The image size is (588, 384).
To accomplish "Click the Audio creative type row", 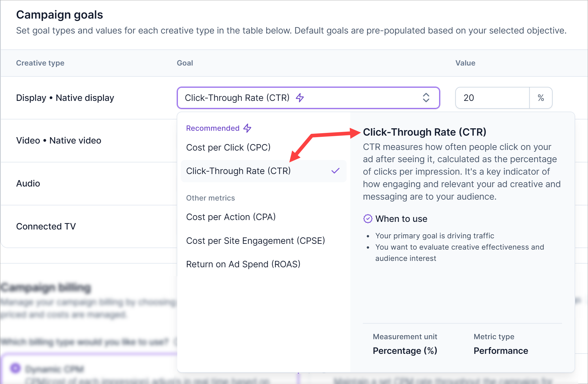I will coord(28,183).
